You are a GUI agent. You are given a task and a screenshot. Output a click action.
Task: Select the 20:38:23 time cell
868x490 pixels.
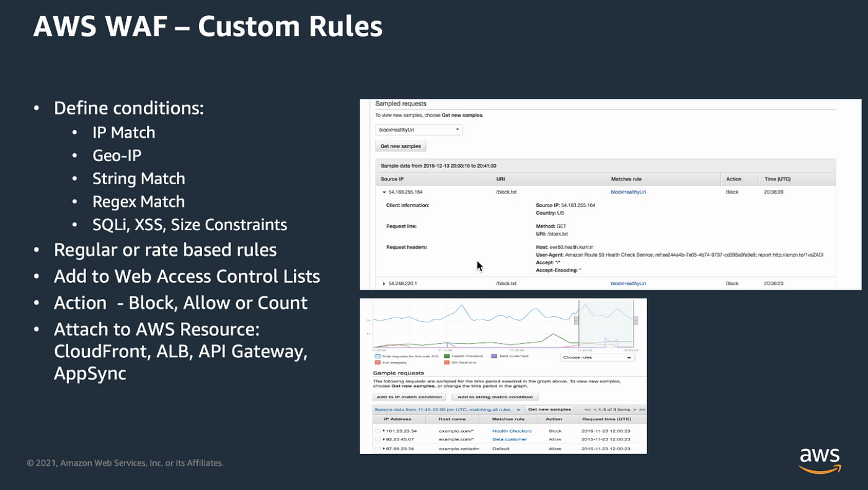[773, 283]
